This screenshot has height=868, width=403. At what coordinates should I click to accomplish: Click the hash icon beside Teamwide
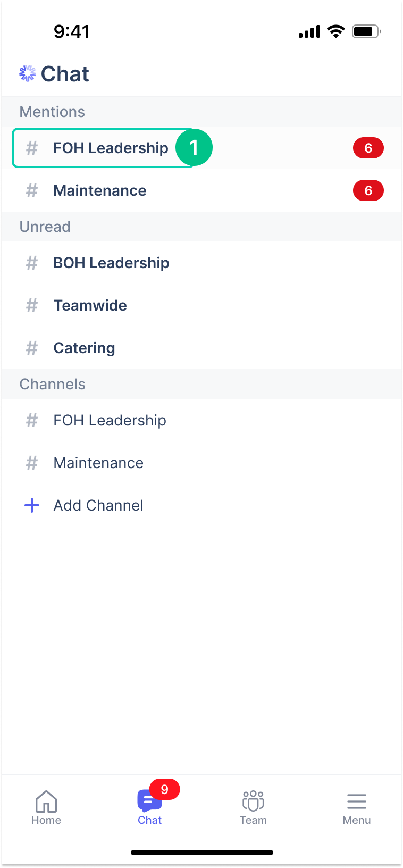(x=32, y=305)
